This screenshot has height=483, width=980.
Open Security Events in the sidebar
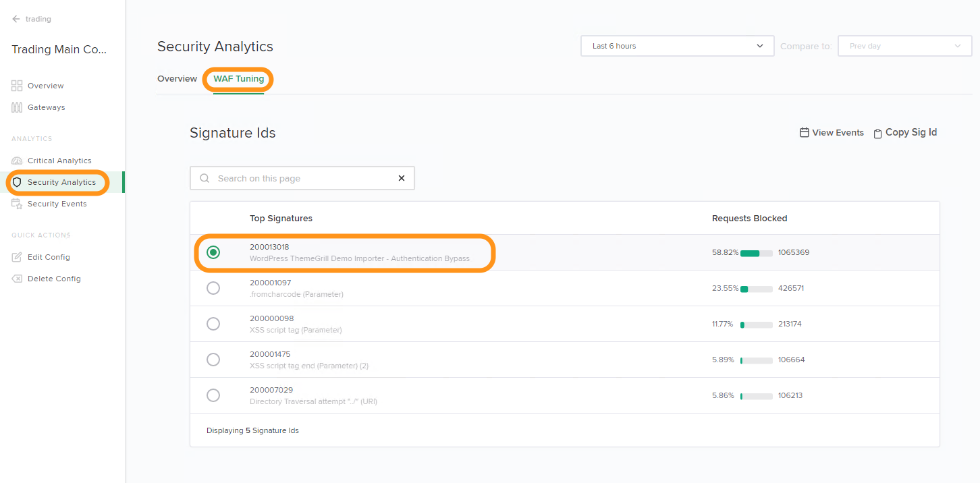click(57, 204)
